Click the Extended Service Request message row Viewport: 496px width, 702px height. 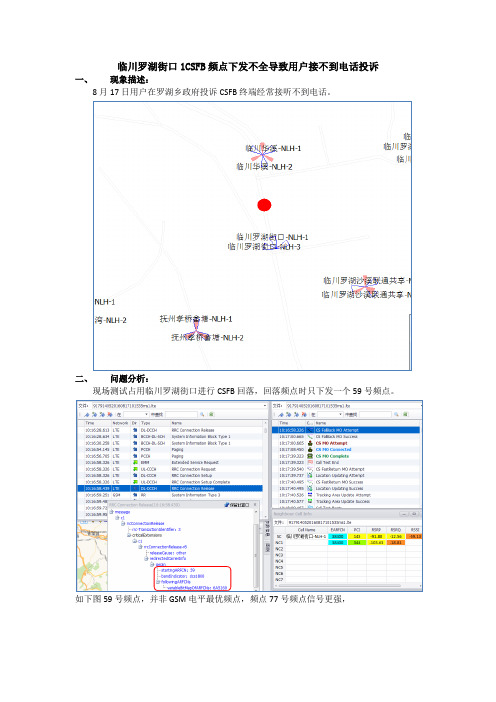[170, 462]
